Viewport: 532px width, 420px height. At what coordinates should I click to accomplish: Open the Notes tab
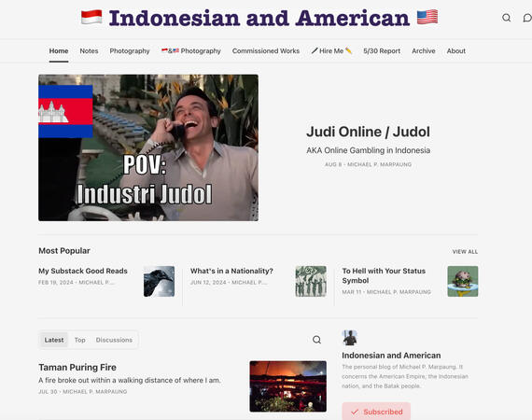(89, 51)
